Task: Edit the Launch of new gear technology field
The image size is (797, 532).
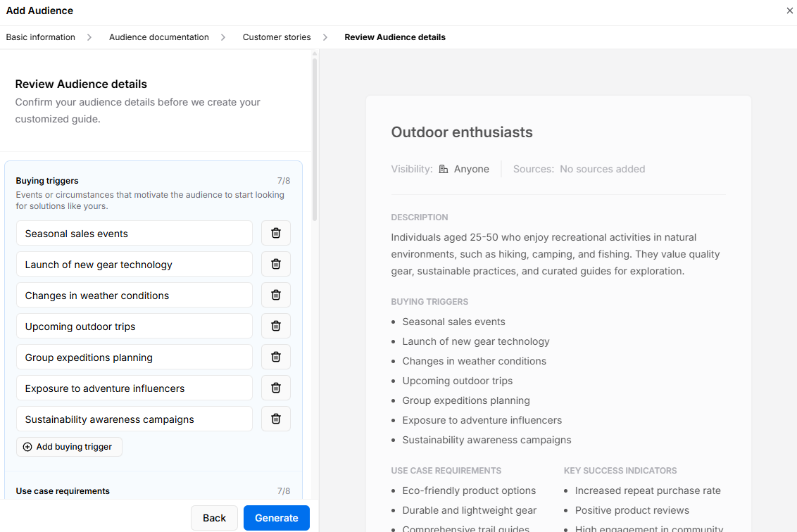Action: click(134, 264)
